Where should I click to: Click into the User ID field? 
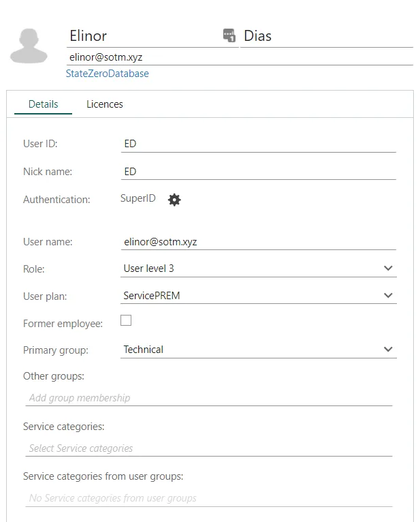click(x=257, y=144)
